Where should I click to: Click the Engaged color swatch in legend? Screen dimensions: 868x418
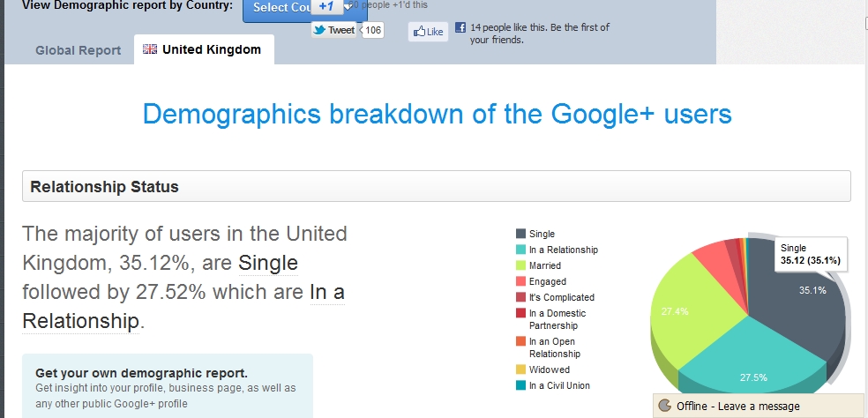pyautogui.click(x=520, y=281)
